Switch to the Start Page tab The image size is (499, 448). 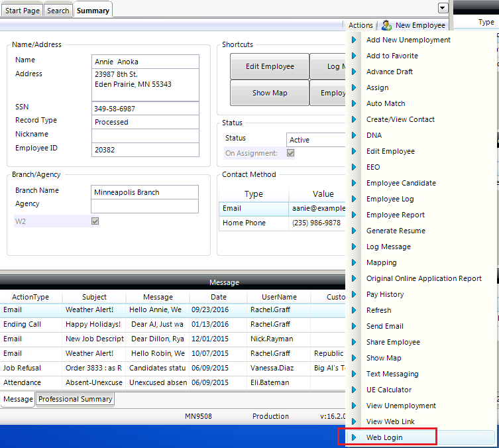[23, 11]
